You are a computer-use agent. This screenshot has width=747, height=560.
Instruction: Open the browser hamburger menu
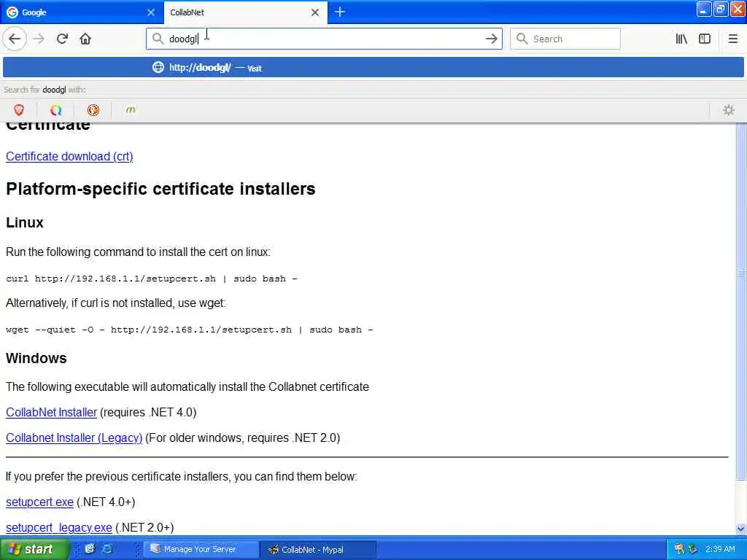tap(733, 39)
